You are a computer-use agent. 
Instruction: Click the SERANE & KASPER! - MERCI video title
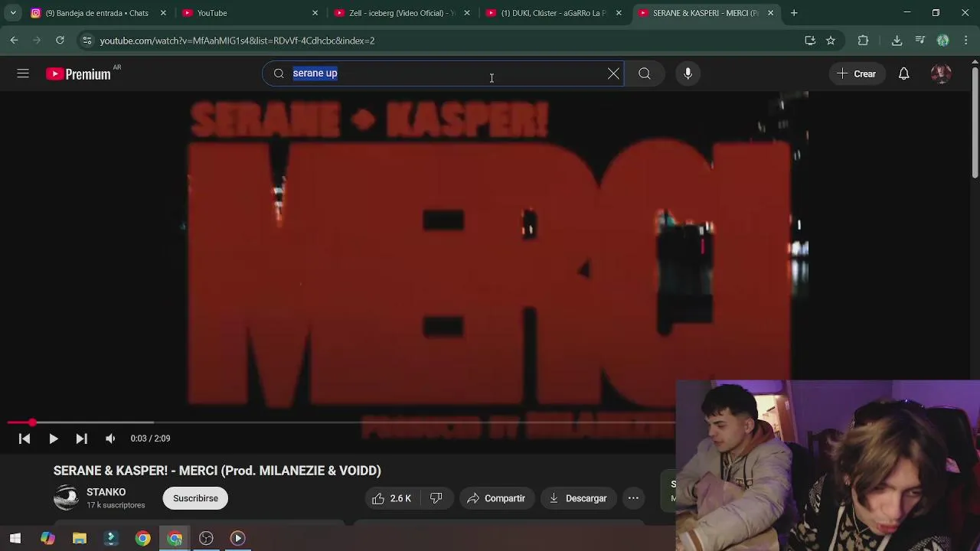(217, 471)
